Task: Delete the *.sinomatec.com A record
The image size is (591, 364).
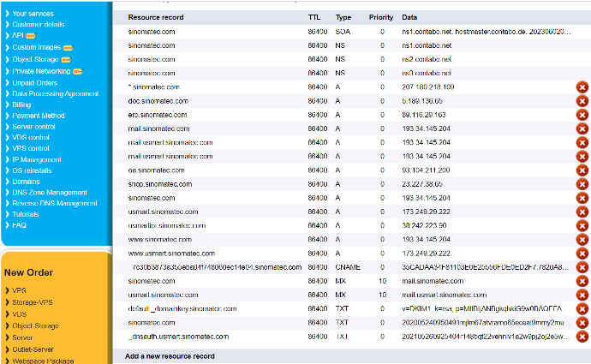Action: 582,87
